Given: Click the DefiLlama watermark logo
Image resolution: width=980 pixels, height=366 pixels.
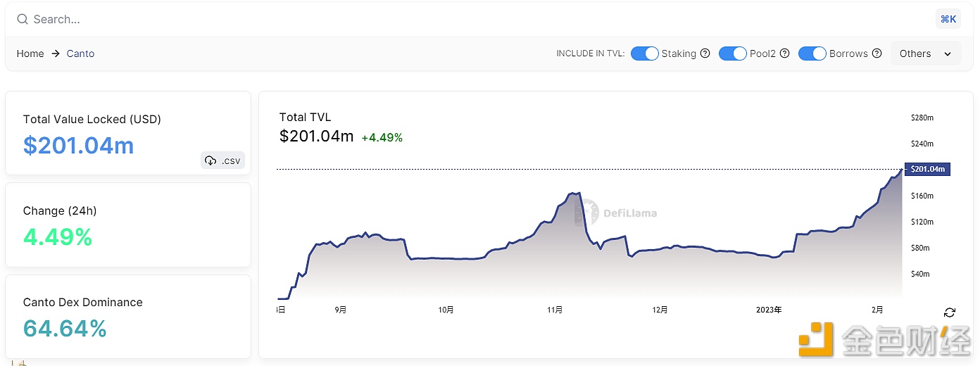Looking at the screenshot, I should click(x=587, y=212).
